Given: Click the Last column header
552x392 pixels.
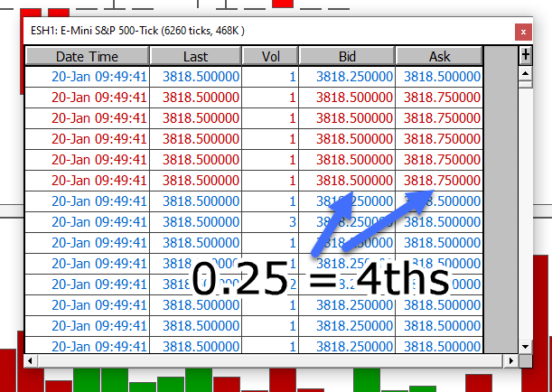Looking at the screenshot, I should point(195,56).
